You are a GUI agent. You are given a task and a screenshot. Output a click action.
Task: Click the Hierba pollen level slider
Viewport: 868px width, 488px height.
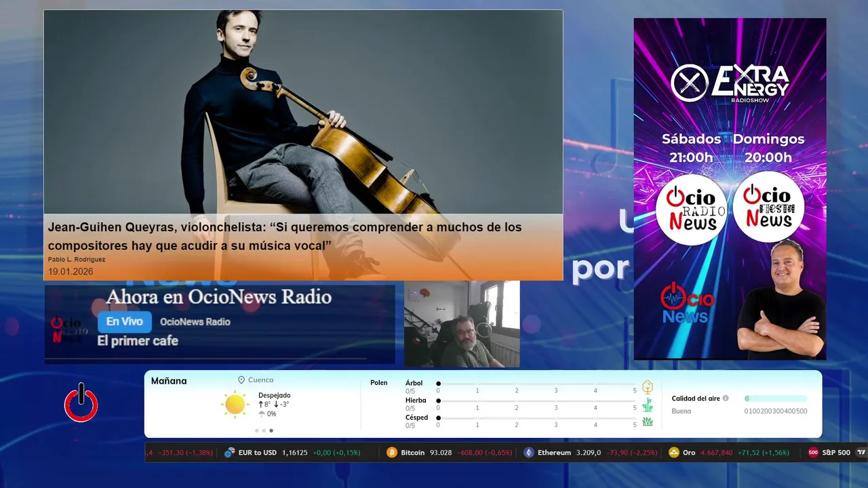tap(537, 401)
